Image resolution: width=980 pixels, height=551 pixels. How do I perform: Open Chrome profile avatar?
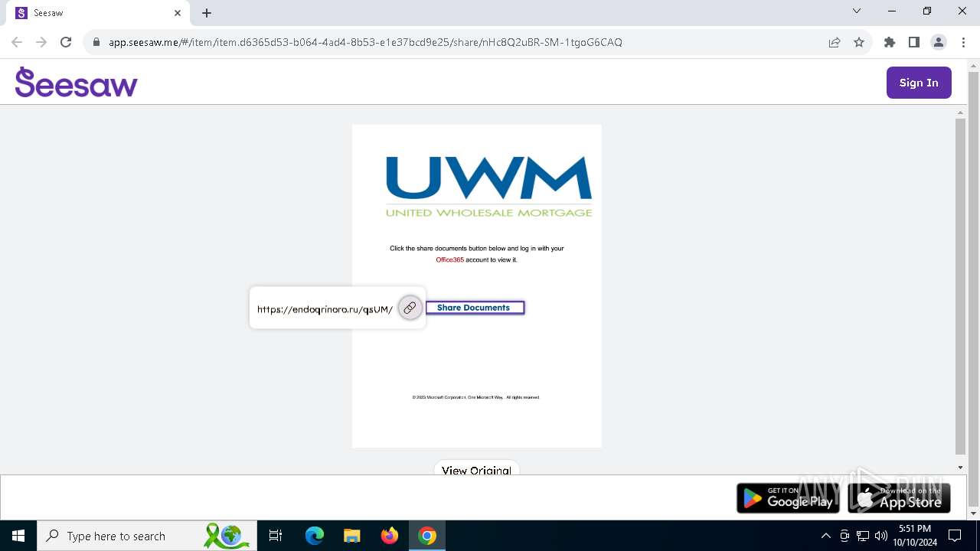(x=939, y=42)
